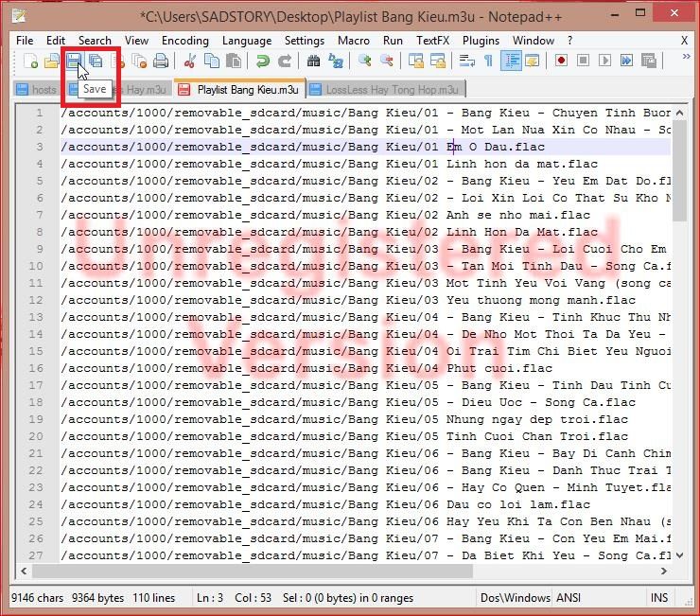Print the current document
The width and height of the screenshot is (700, 616).
tap(161, 61)
